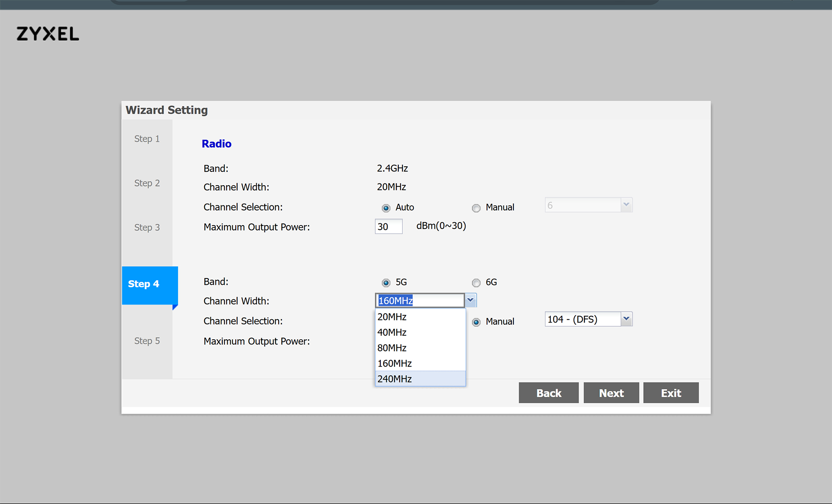
Task: Go to Step 1 of the wizard
Action: 147,139
